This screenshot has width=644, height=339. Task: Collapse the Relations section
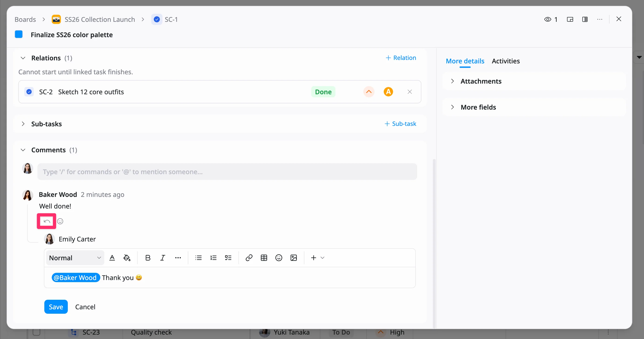[x=23, y=58]
